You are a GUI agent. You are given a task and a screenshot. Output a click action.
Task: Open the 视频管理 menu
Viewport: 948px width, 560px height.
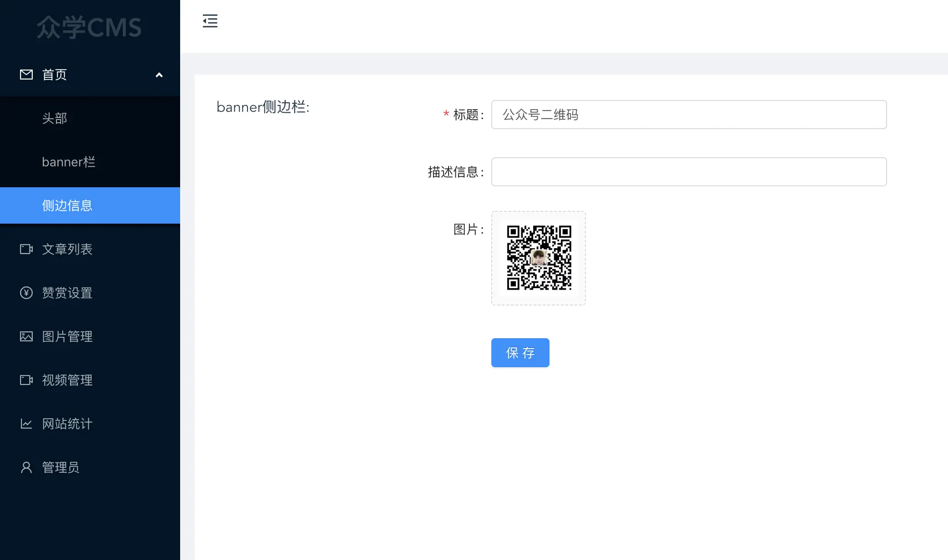[90, 380]
